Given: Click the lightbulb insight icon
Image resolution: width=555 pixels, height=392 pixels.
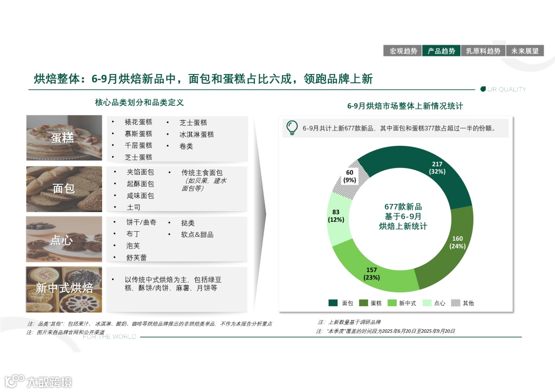Looking at the screenshot, I should [x=292, y=128].
